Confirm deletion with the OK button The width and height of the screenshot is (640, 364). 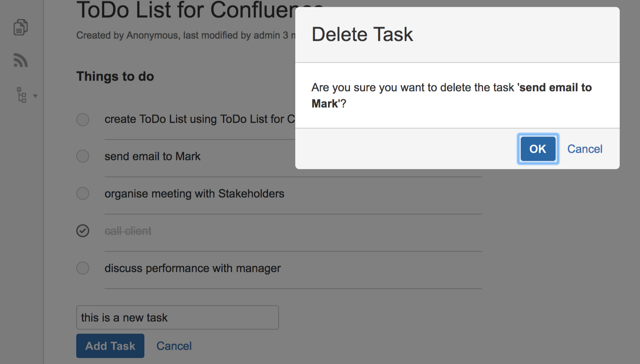(538, 149)
